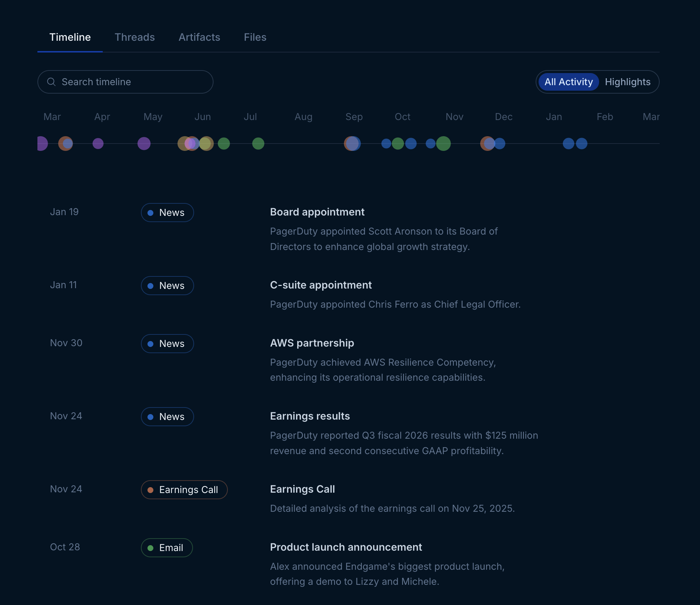The width and height of the screenshot is (700, 605).
Task: Click the green July timeline dot
Action: coord(258,144)
